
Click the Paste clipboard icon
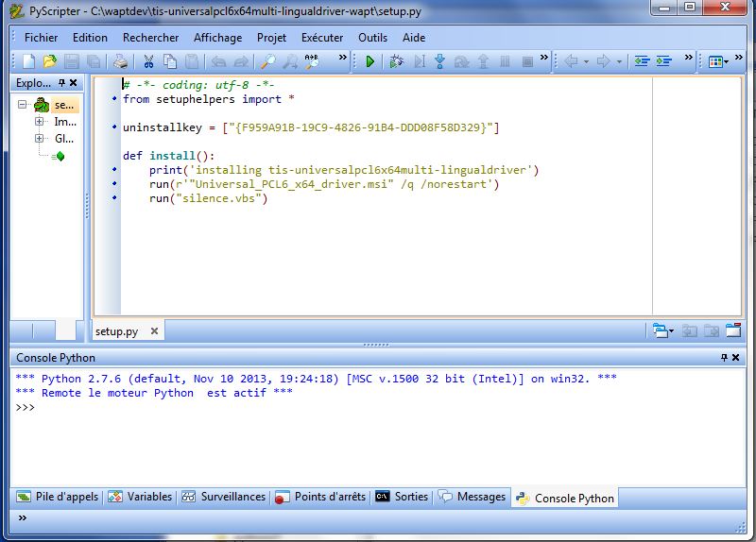point(192,61)
